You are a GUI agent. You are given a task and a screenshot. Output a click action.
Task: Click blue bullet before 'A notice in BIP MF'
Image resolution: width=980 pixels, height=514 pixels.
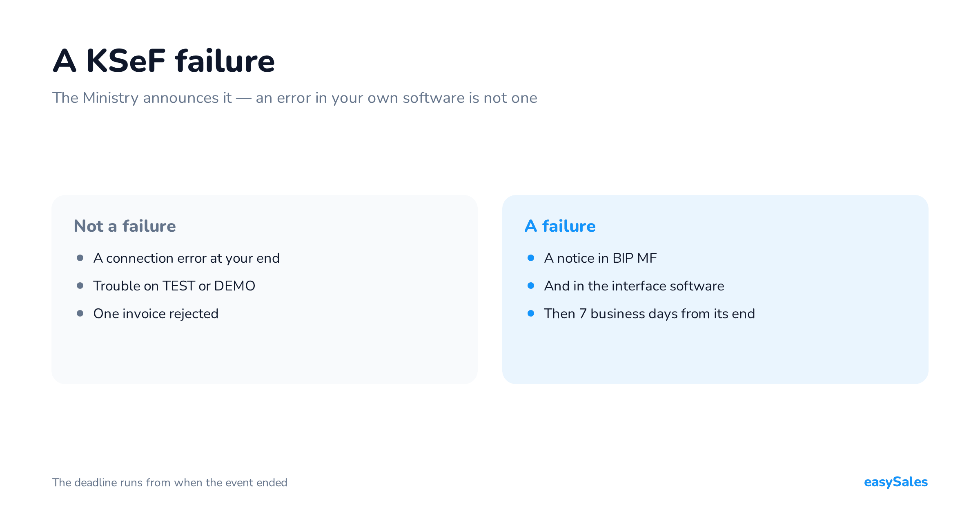coord(531,258)
